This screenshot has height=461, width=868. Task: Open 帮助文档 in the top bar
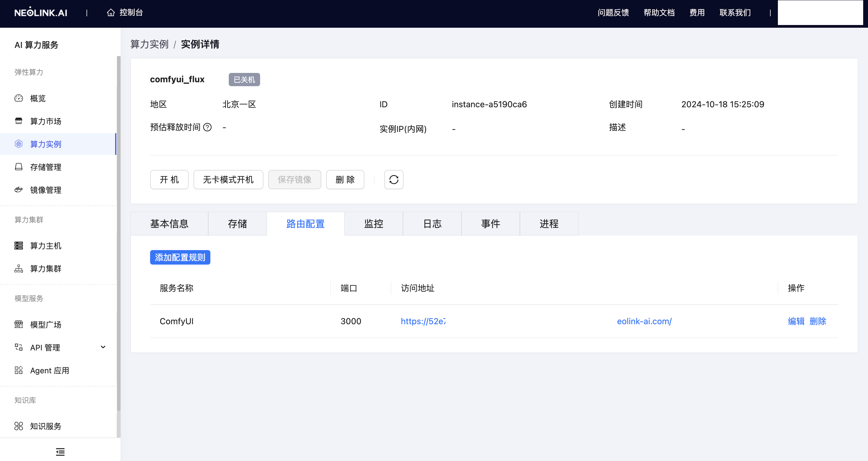point(659,12)
